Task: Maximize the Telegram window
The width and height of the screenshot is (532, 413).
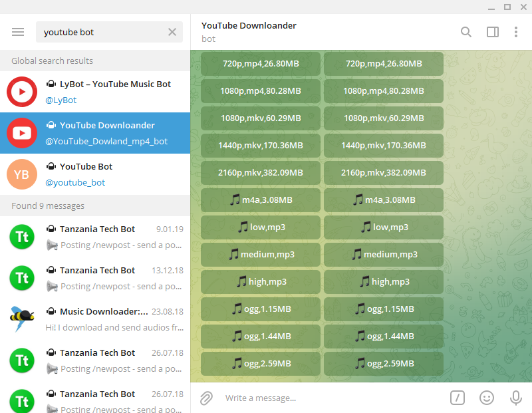Action: 507,7
